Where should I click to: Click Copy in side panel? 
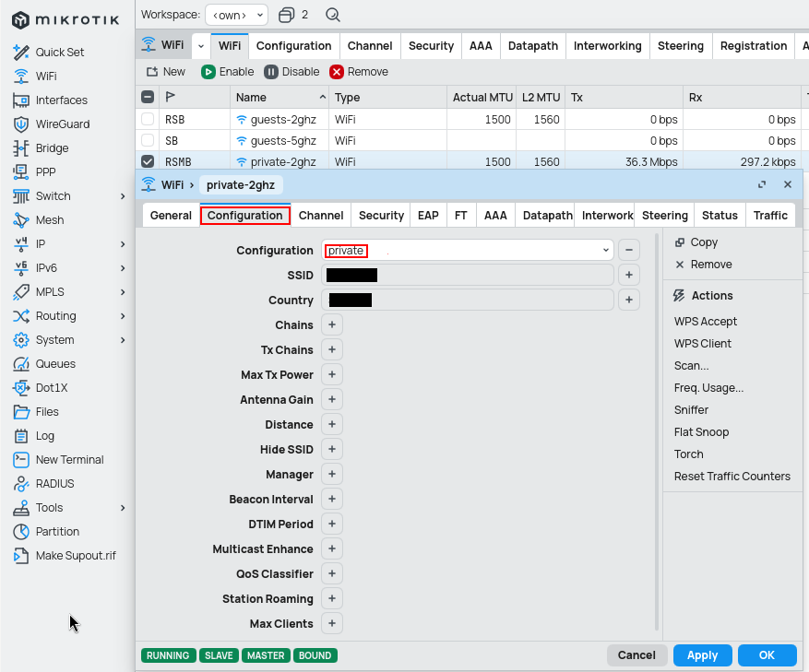pyautogui.click(x=696, y=242)
